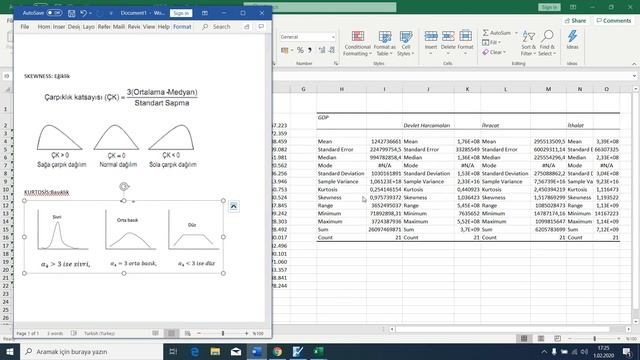Click the Share icon in Word ribbon
Screen dimensions: 640x360
click(x=247, y=27)
